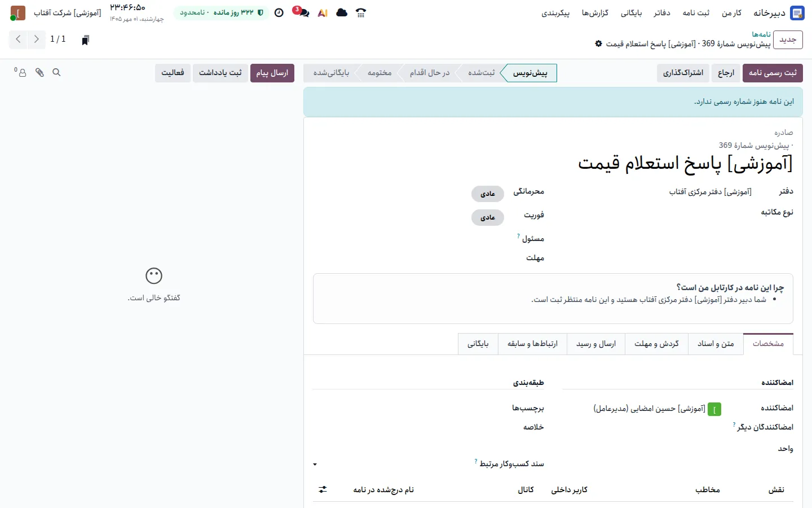Switch to ارتباط‌ها و سابقه tab
This screenshot has height=508, width=812.
tap(532, 344)
